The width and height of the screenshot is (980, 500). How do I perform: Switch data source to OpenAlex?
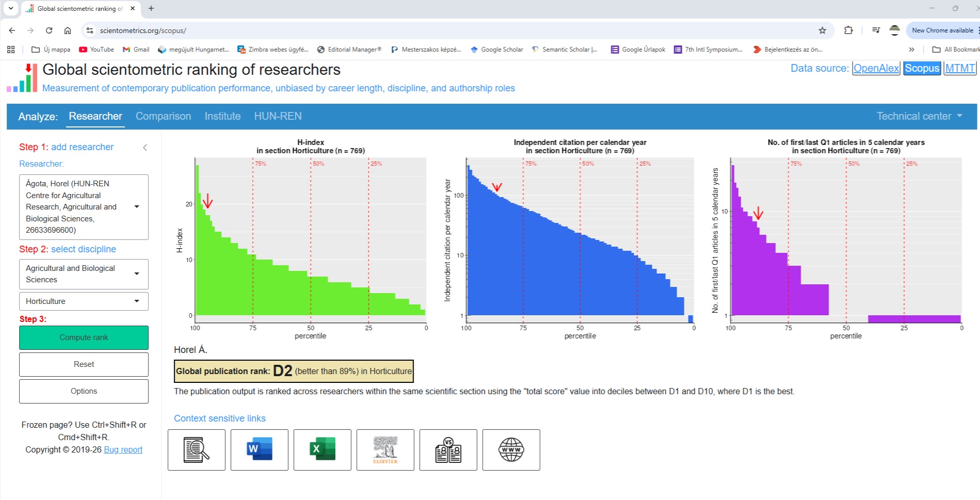point(876,68)
